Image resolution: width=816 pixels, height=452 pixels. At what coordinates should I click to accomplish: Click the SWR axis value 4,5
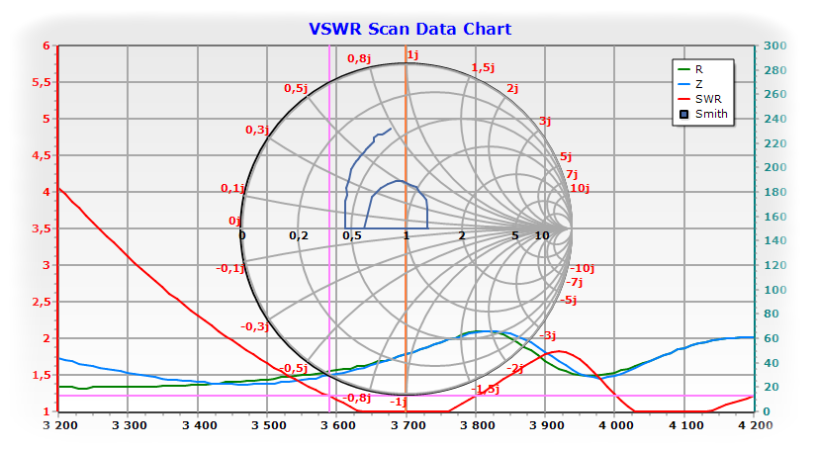[41, 156]
